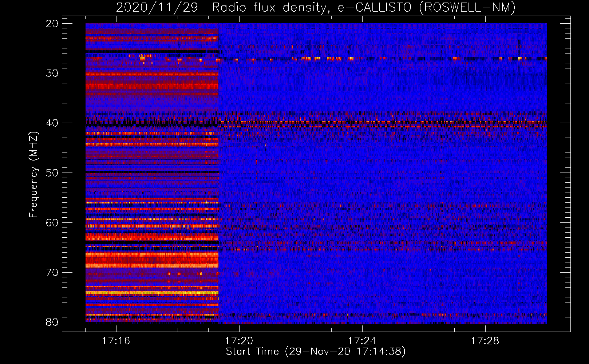
Task: Click the red band between 30 and 35 MHz
Action: coord(152,86)
